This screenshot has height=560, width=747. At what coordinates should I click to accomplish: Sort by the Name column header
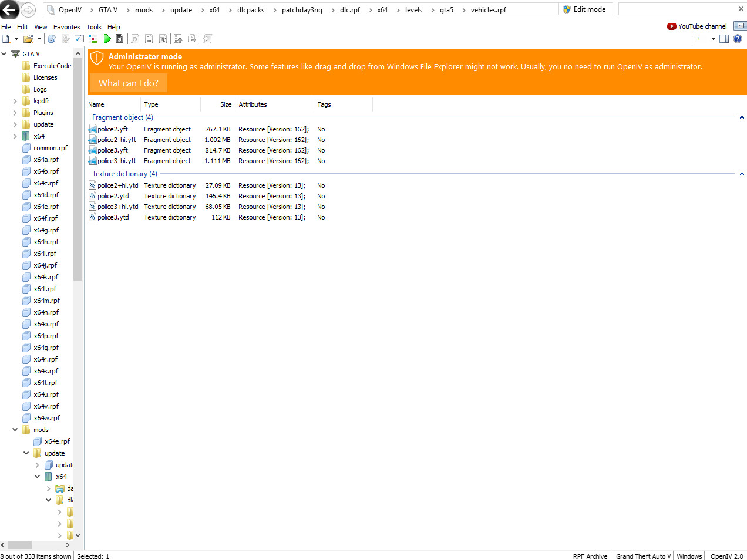[x=114, y=104]
